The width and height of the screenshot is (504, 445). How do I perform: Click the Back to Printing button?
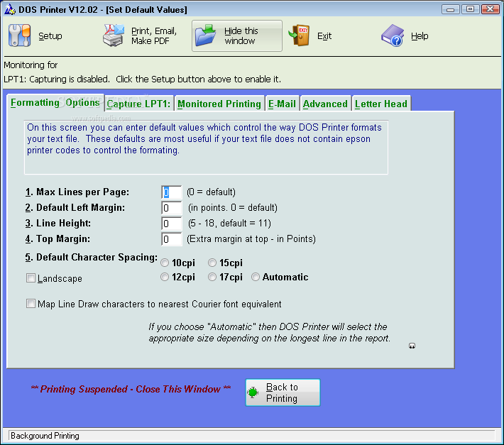(283, 392)
